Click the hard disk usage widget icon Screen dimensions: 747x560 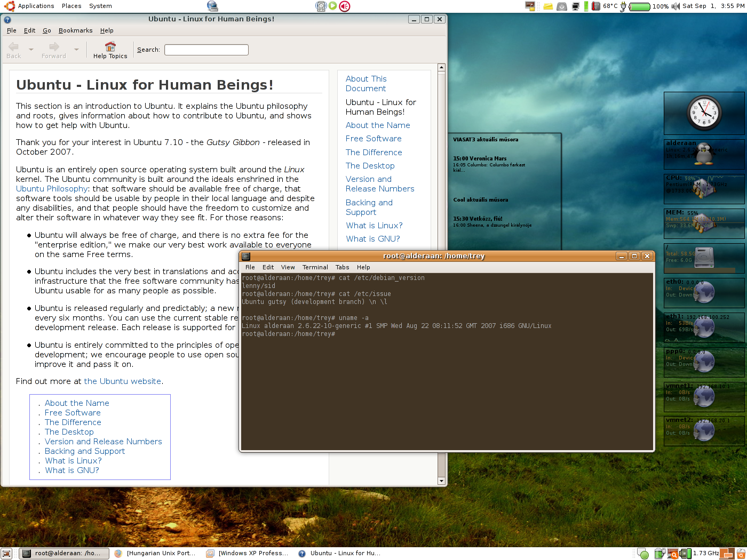(x=704, y=257)
